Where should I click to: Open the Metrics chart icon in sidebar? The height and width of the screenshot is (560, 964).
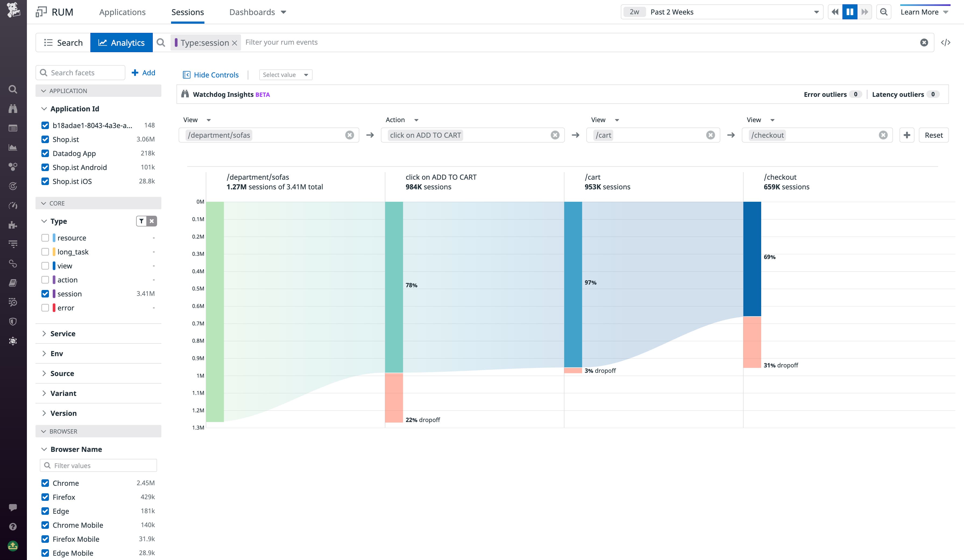coord(13,147)
